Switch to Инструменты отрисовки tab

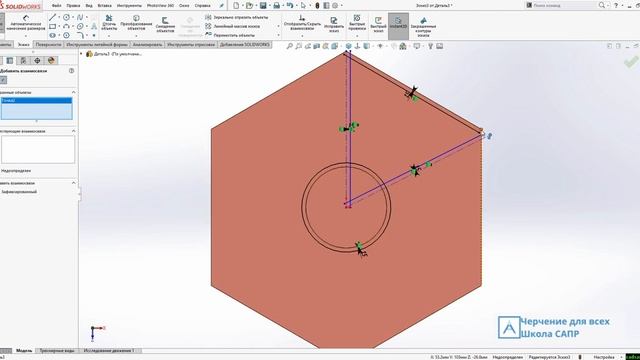[191, 44]
